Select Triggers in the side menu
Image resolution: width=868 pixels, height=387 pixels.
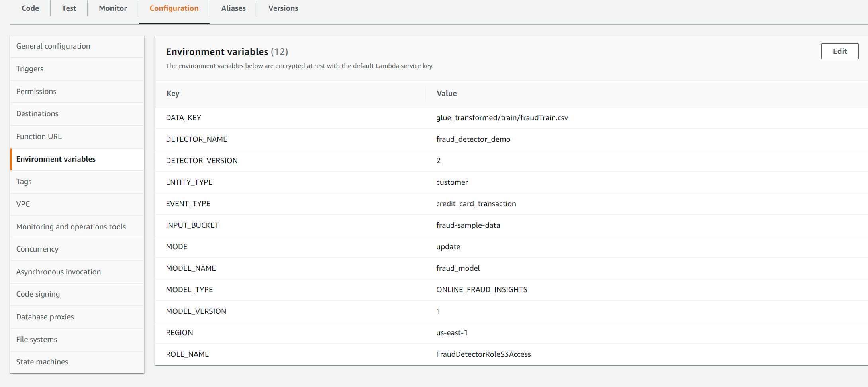pyautogui.click(x=30, y=69)
